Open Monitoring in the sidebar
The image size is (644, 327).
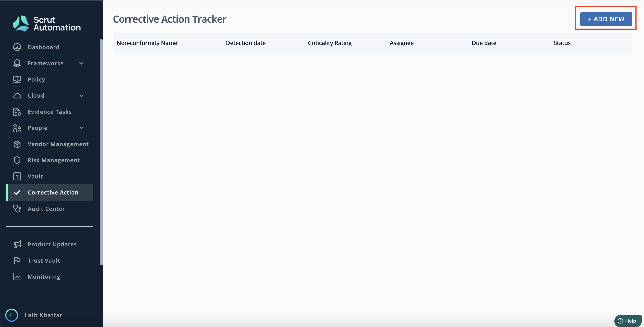click(x=44, y=277)
